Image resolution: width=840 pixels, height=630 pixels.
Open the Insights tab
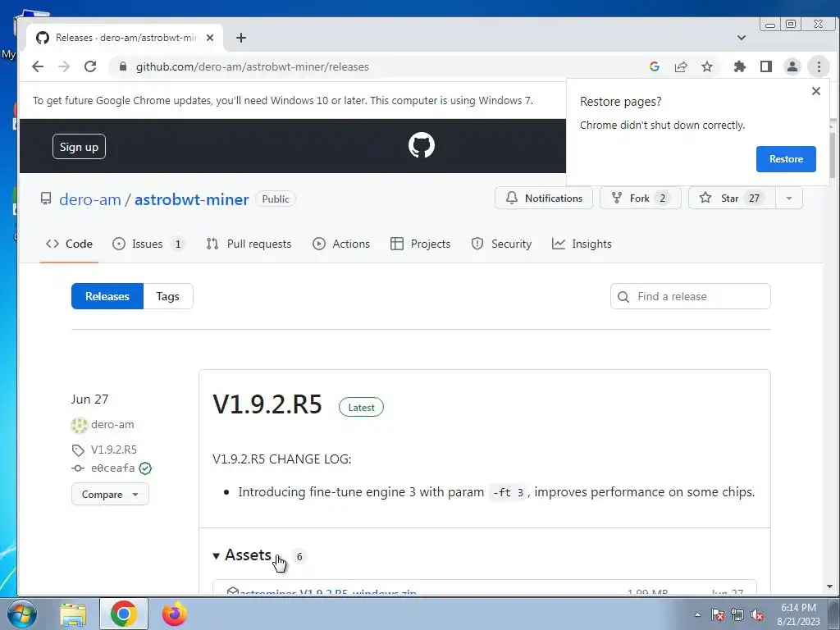coord(582,244)
